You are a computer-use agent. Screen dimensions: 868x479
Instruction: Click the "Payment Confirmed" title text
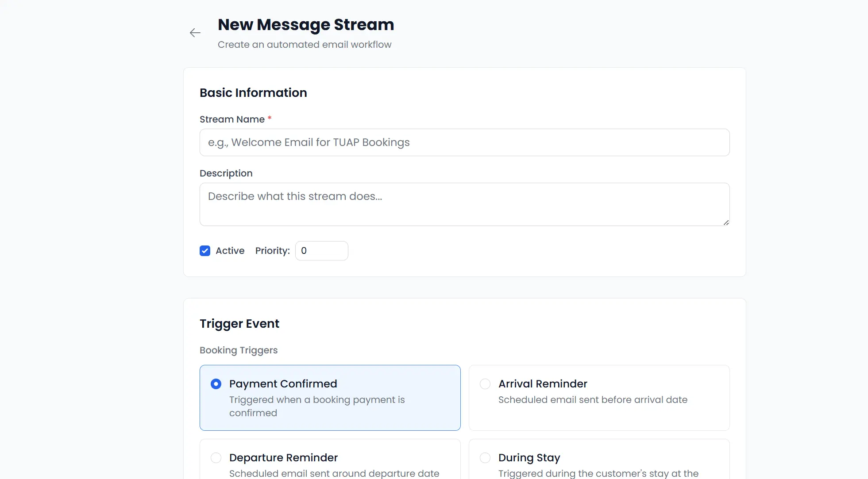283,384
